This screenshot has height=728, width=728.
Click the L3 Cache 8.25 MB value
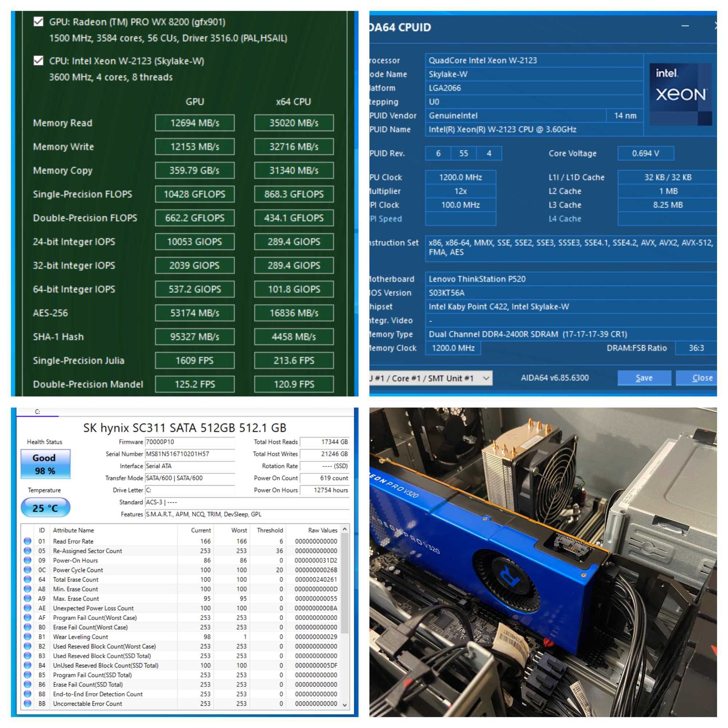(667, 205)
